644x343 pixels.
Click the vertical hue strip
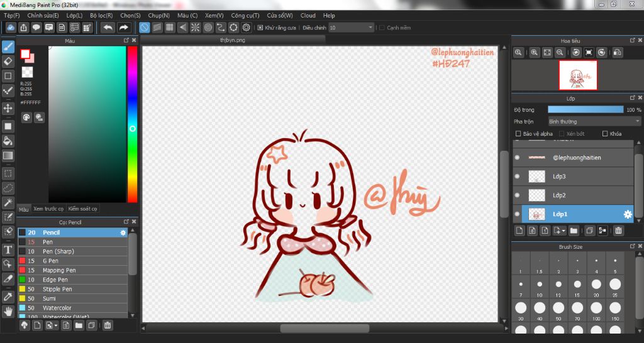tap(132, 124)
